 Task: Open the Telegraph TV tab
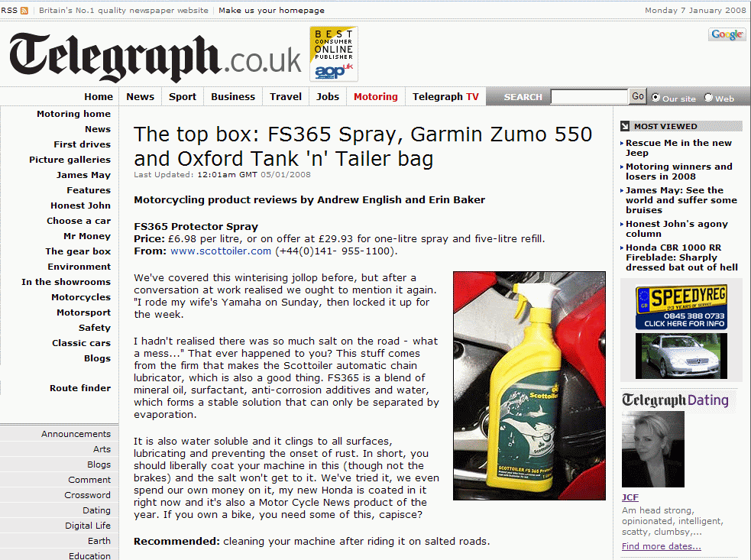pyautogui.click(x=445, y=97)
